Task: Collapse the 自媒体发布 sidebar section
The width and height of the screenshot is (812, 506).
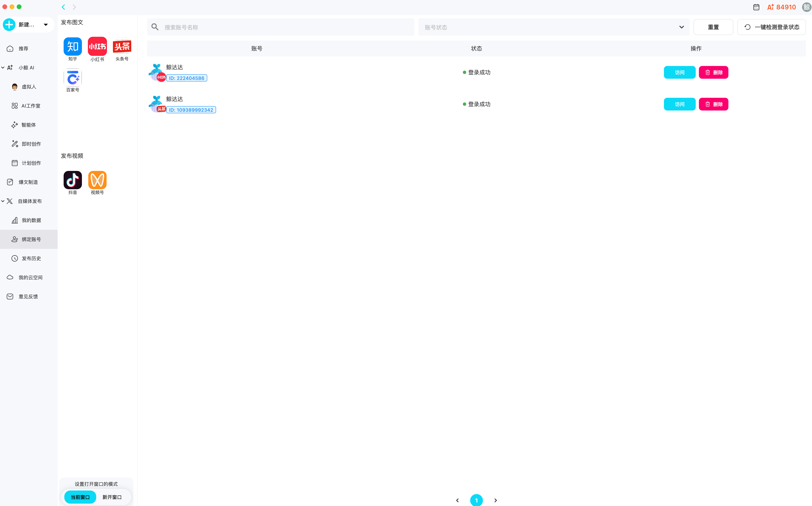Action: point(3,201)
